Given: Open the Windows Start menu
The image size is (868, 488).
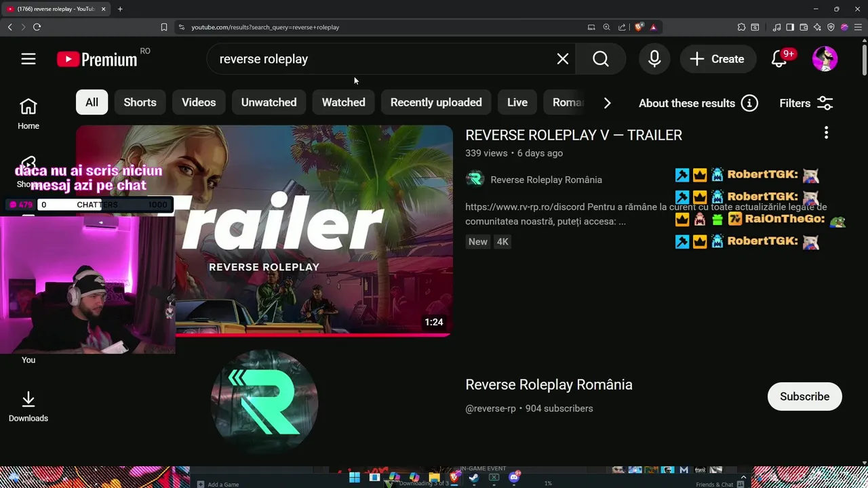Looking at the screenshot, I should point(355,477).
